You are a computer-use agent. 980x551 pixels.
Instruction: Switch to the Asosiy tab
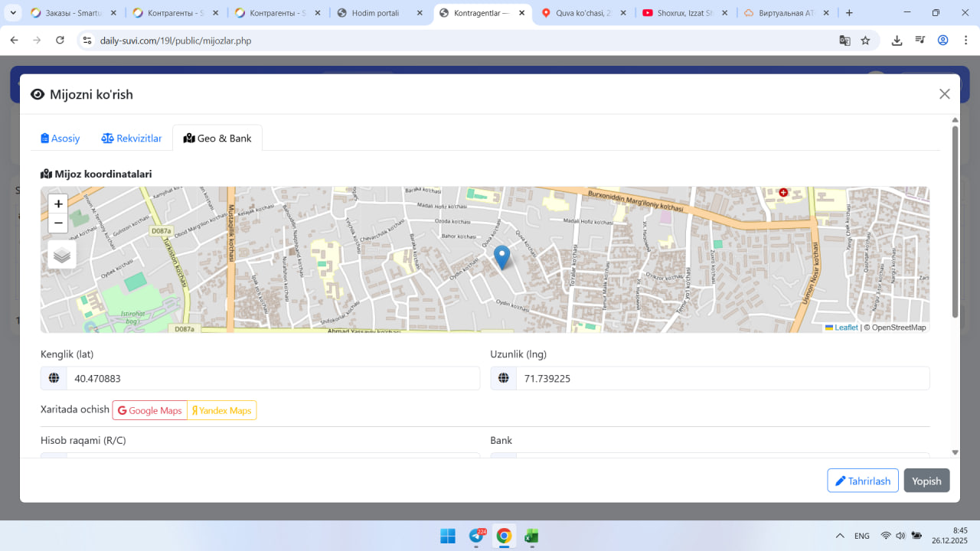tap(60, 139)
